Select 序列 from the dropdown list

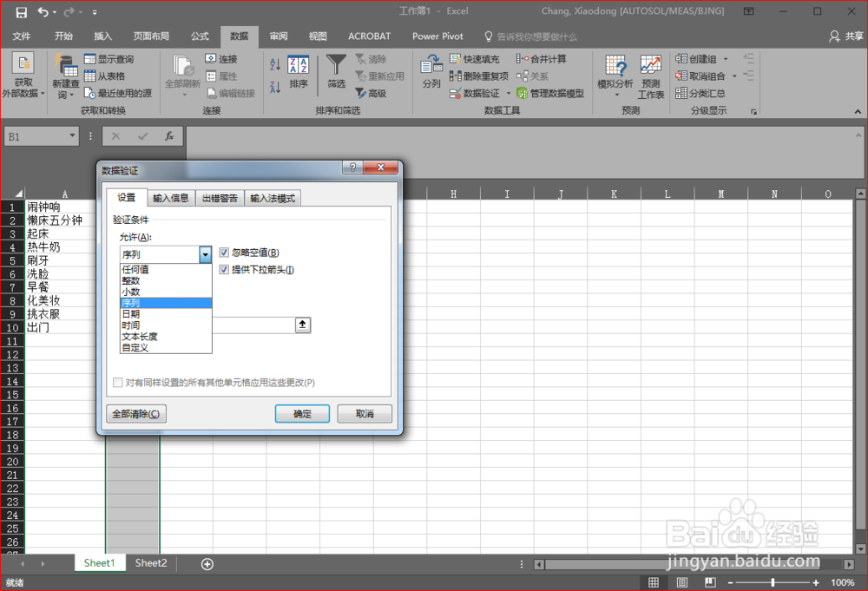click(x=165, y=302)
